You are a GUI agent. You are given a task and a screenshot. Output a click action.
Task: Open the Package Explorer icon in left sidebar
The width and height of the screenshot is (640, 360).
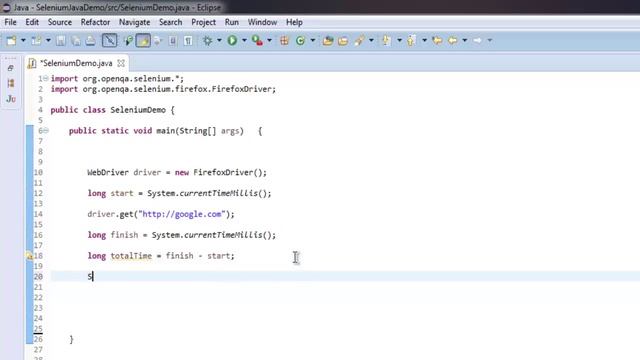click(11, 83)
